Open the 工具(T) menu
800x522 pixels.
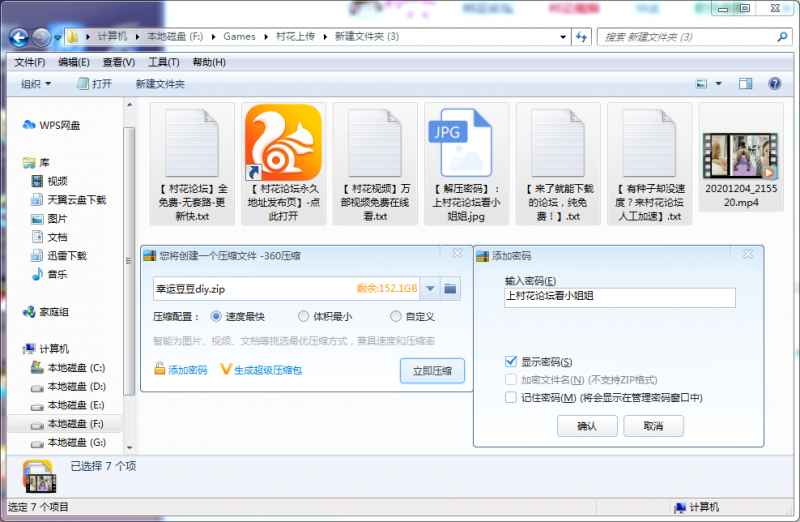click(x=163, y=62)
